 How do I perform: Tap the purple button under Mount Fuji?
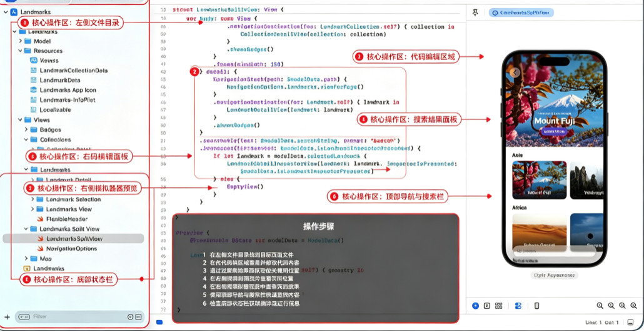(554, 131)
